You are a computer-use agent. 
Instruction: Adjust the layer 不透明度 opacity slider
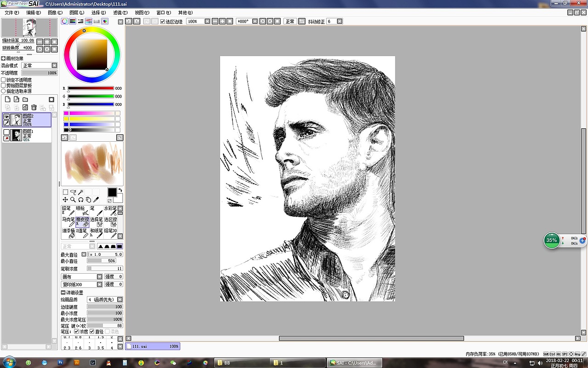40,73
